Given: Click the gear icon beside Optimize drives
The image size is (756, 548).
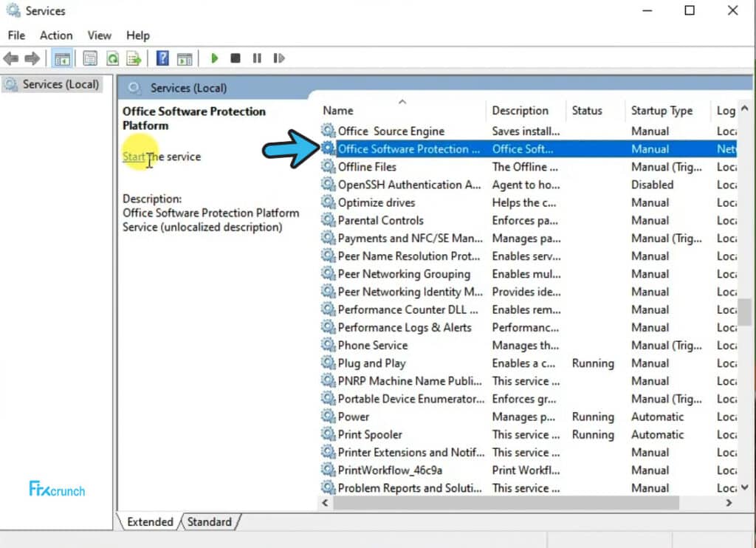Looking at the screenshot, I should point(329,202).
